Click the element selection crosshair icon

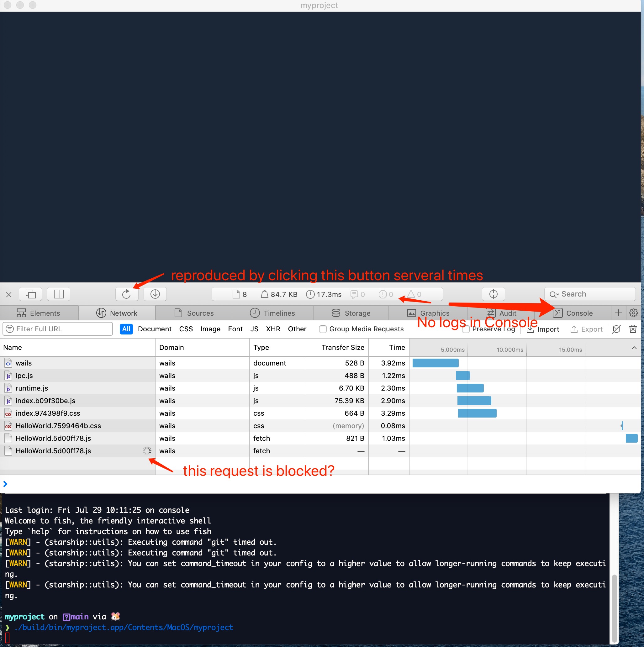(493, 294)
